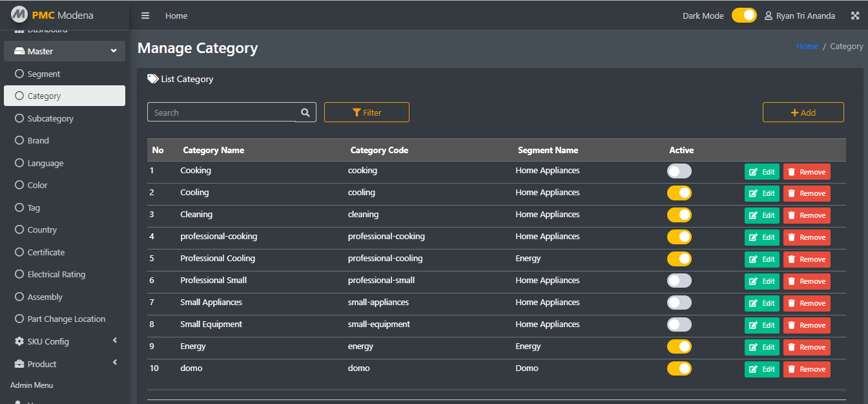Click professional-small category code cell
Viewport: 868px width, 404px height.
click(x=381, y=281)
